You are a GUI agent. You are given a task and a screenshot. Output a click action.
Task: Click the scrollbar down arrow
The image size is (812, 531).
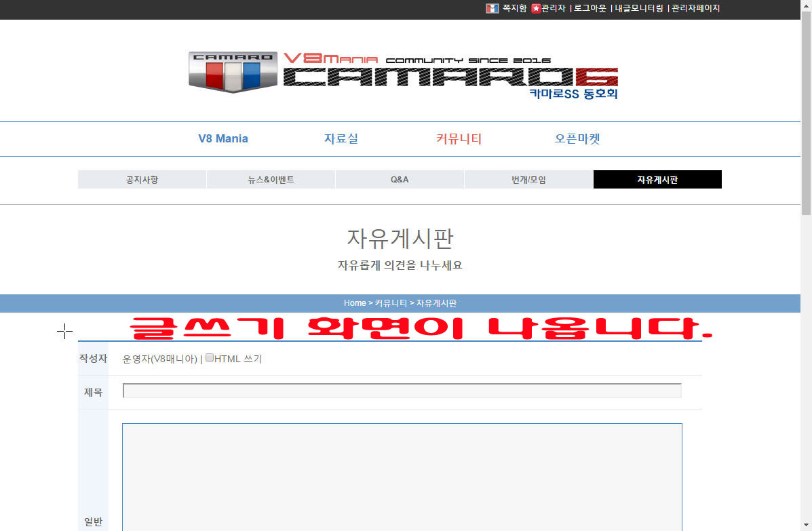807,526
